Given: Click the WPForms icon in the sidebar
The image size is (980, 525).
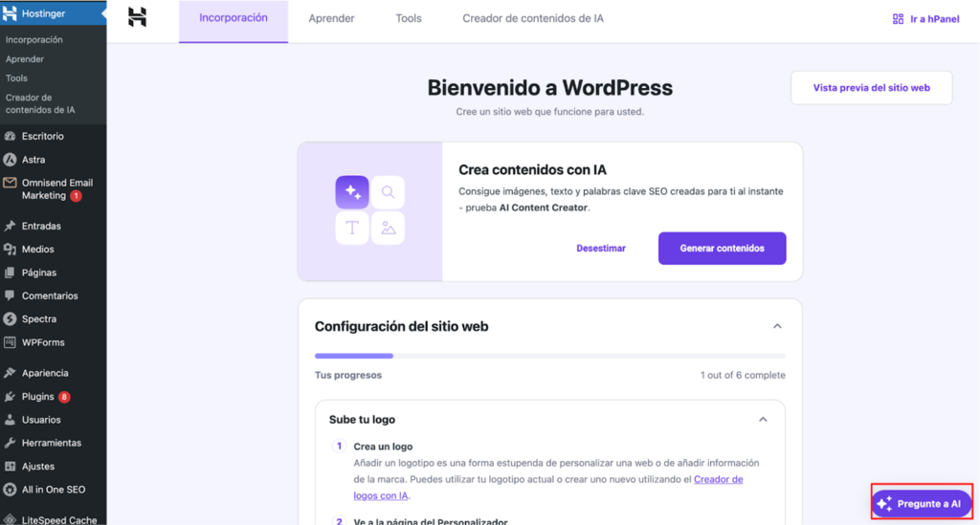Looking at the screenshot, I should coord(10,342).
